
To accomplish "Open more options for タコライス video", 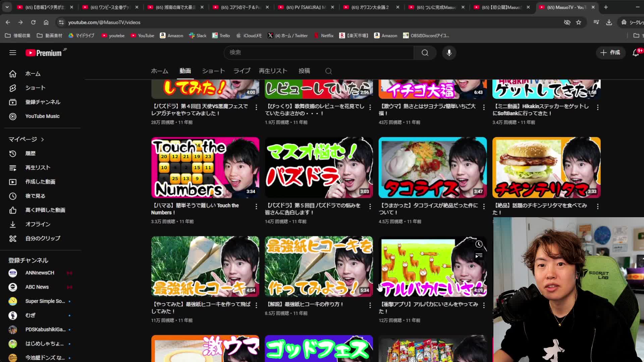I will click(484, 206).
